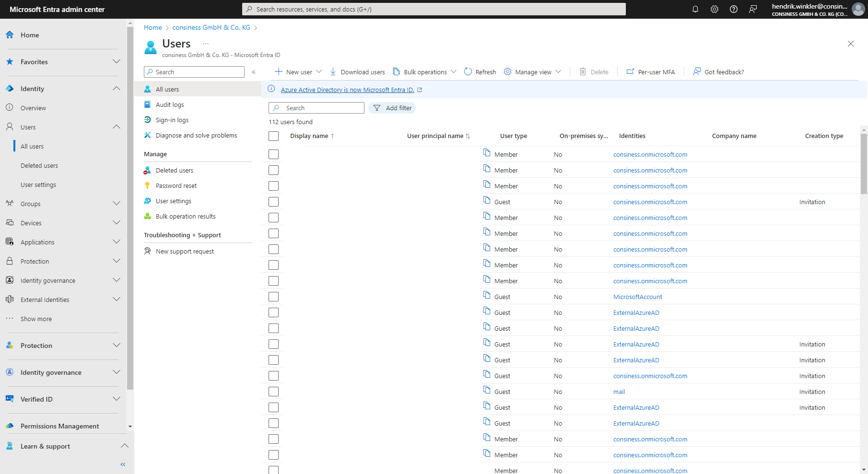
Task: Select All users in resource menu
Action: [198, 89]
